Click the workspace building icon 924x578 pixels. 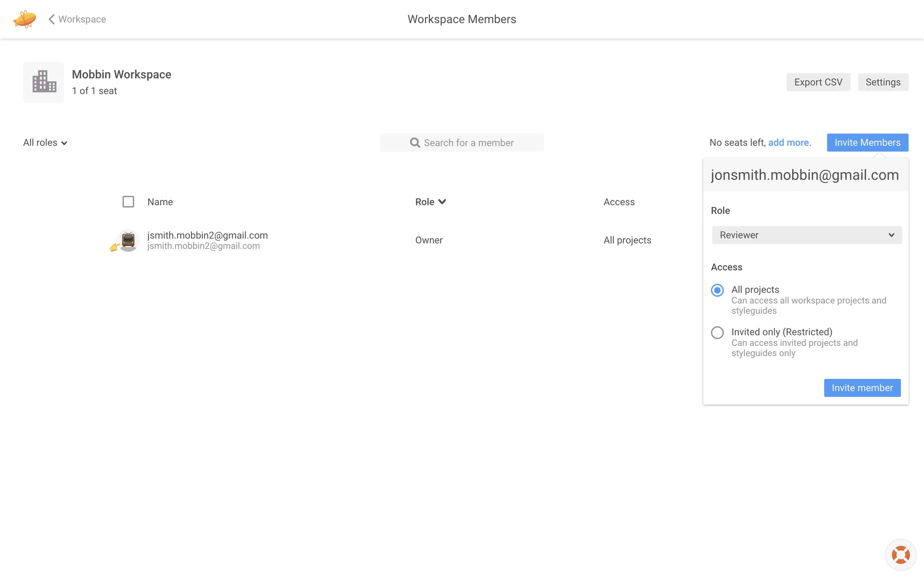pos(44,82)
